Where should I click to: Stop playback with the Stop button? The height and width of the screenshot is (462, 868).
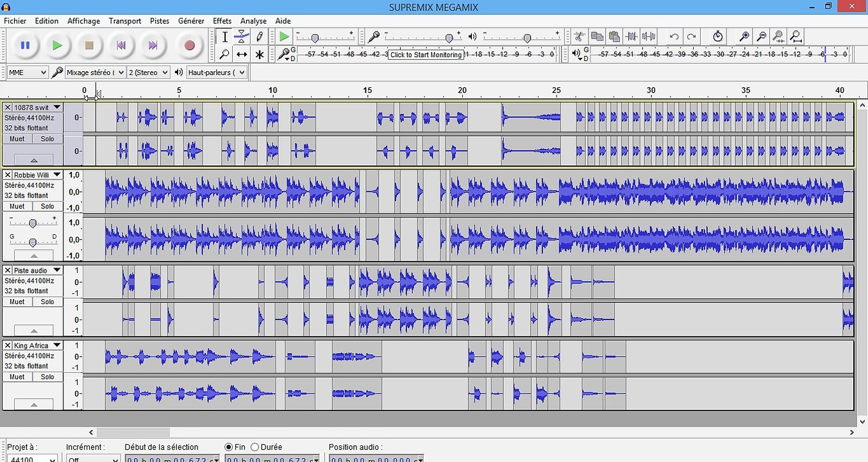click(x=89, y=46)
